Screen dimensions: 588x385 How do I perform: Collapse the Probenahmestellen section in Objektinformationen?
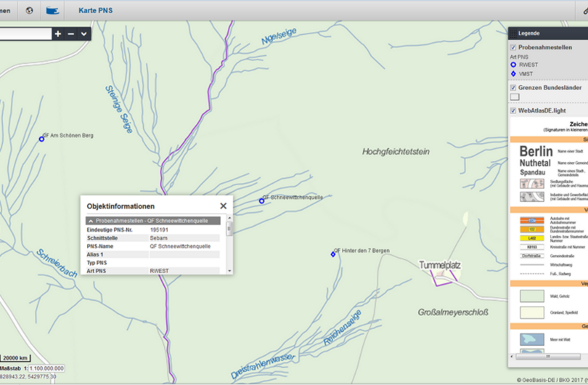91,221
